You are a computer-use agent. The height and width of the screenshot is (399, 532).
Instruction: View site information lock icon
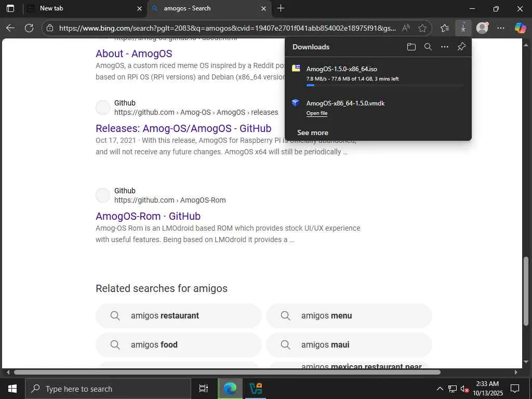click(50, 28)
